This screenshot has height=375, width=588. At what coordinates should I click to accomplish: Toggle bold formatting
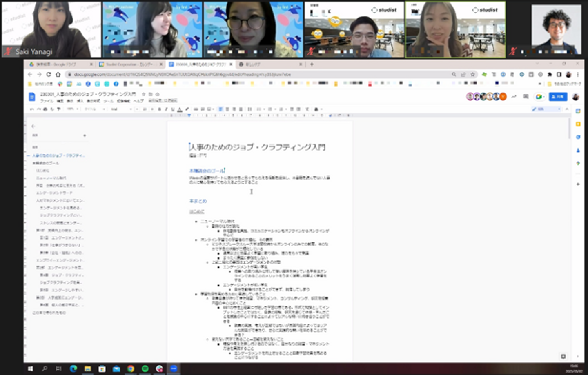click(x=159, y=109)
